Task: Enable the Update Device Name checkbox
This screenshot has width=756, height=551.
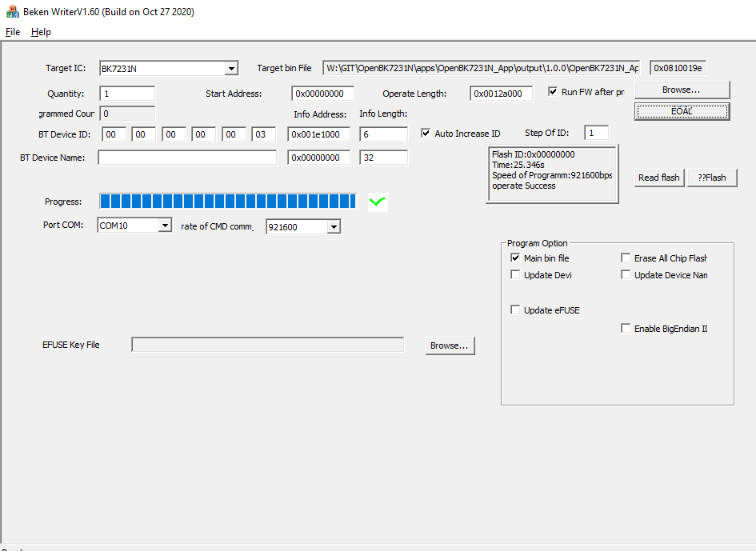Action: click(x=626, y=275)
